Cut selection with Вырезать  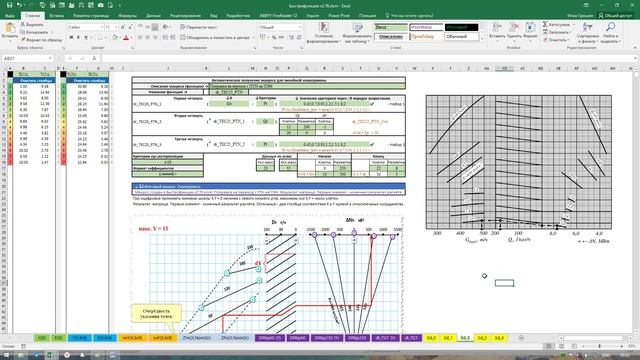[32, 25]
